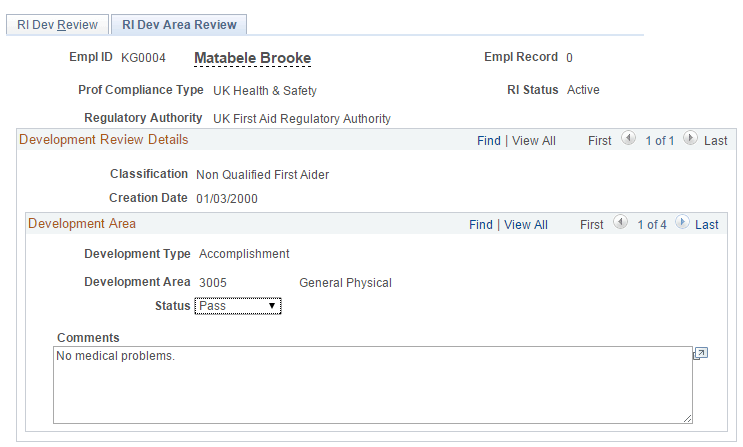Click inside the Comments text box
Image resolution: width=743 pixels, height=447 pixels.
372,385
